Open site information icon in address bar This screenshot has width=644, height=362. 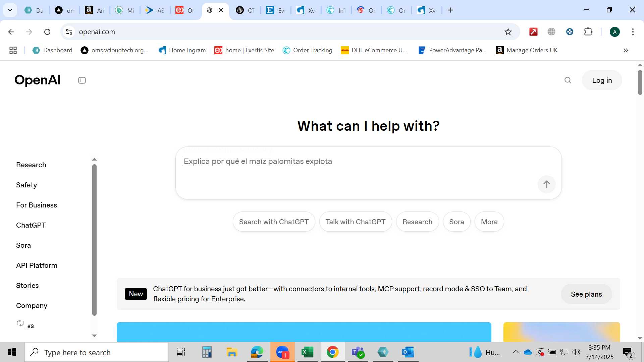pos(69,32)
